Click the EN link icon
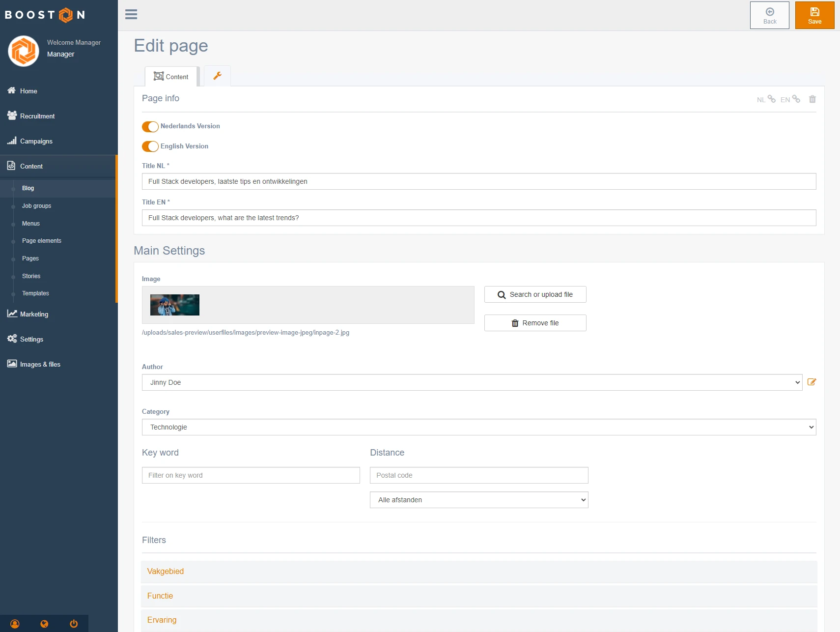The image size is (840, 632). point(796,99)
